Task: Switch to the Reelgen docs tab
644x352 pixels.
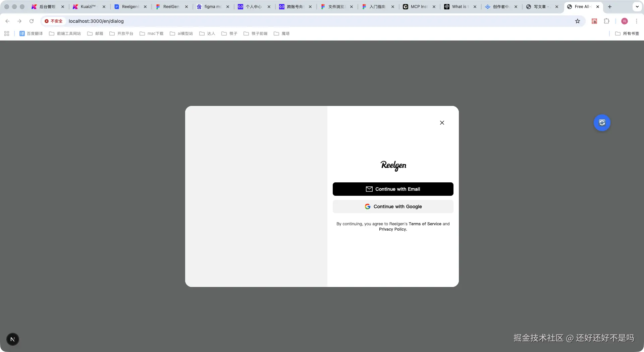Action: pyautogui.click(x=130, y=7)
